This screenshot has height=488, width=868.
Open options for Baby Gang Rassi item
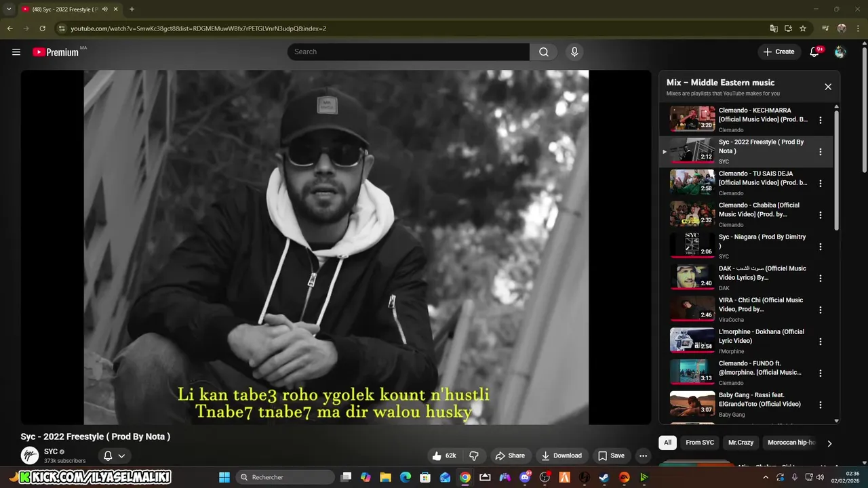tap(821, 405)
